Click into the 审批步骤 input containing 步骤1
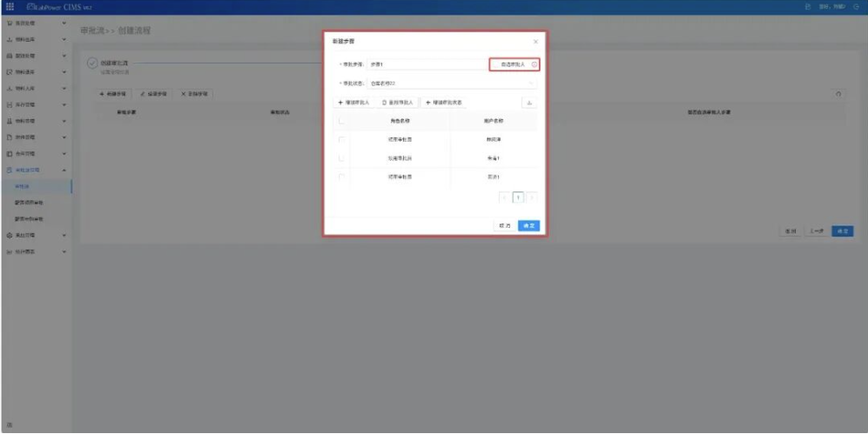868x434 pixels. (427, 64)
